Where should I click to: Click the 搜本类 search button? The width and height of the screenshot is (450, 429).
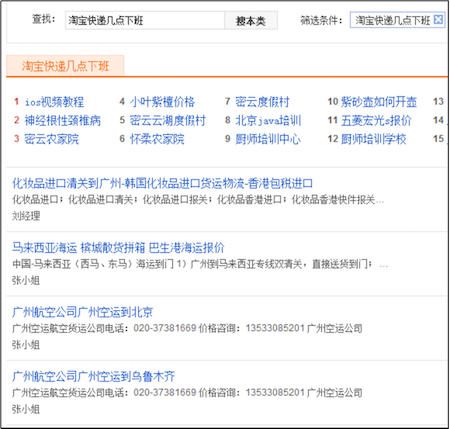[251, 21]
